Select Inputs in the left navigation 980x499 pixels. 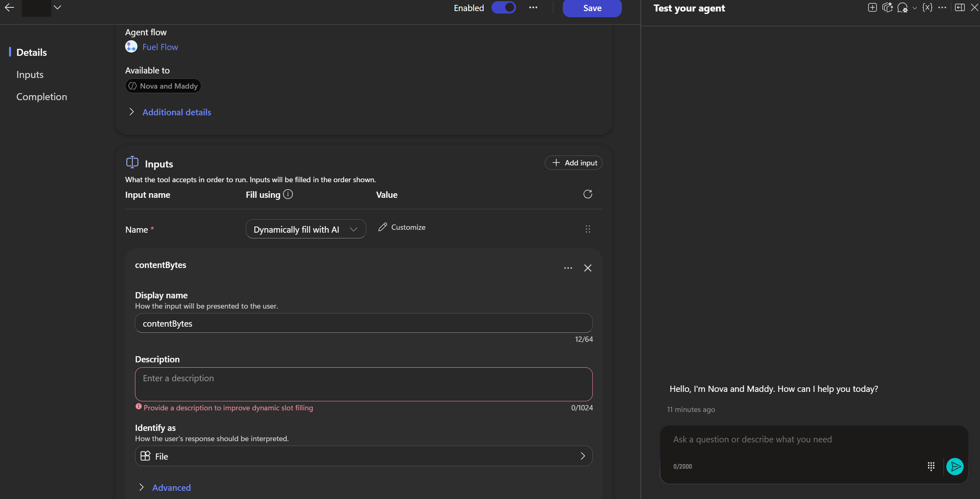tap(30, 74)
